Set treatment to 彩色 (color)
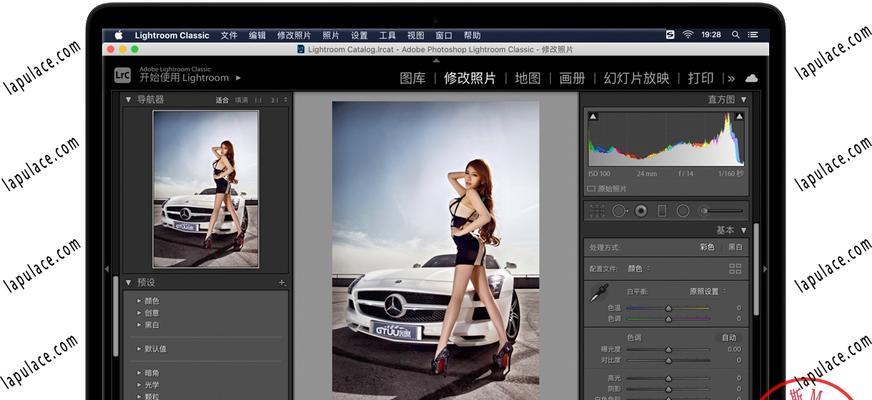This screenshot has height=400, width=872. pyautogui.click(x=707, y=247)
